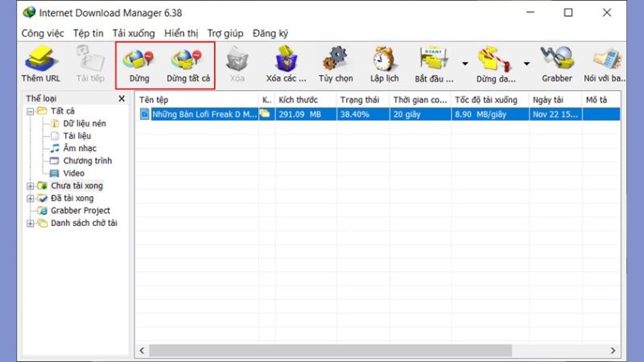Open the Công việc menu
The height and width of the screenshot is (362, 644).
click(43, 33)
